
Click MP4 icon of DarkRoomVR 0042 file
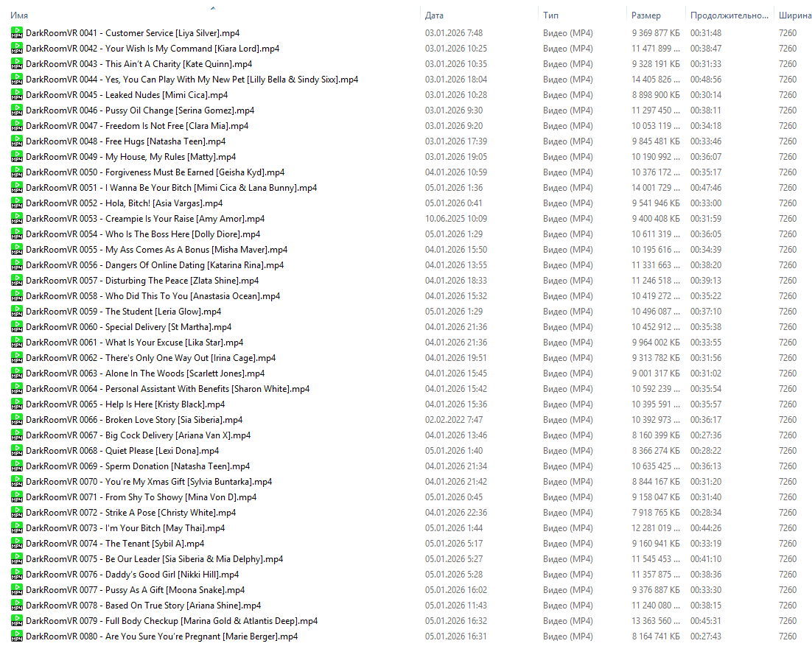pyautogui.click(x=16, y=48)
